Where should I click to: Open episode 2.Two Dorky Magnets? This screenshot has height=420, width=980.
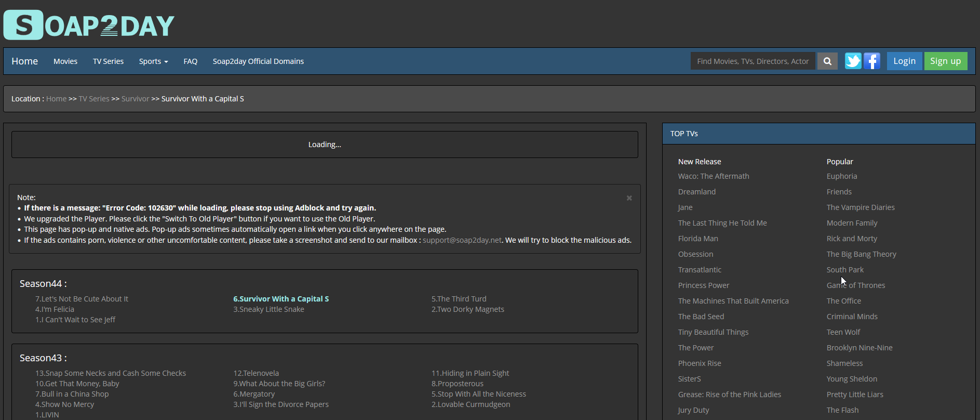[468, 309]
